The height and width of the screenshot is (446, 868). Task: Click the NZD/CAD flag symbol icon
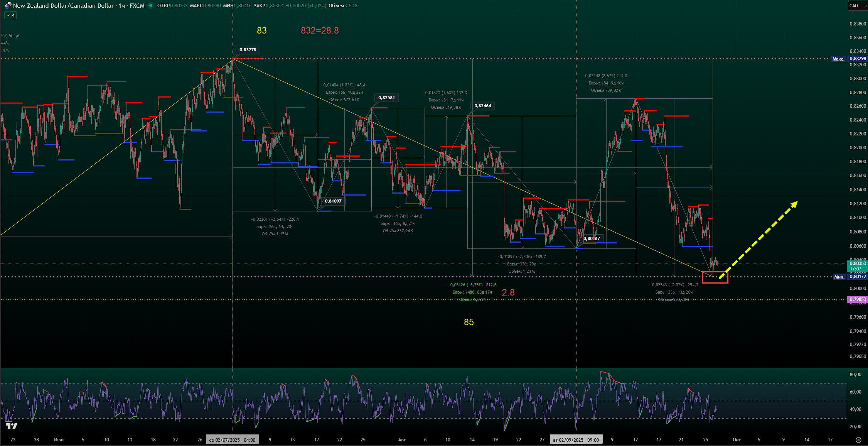[x=7, y=5]
